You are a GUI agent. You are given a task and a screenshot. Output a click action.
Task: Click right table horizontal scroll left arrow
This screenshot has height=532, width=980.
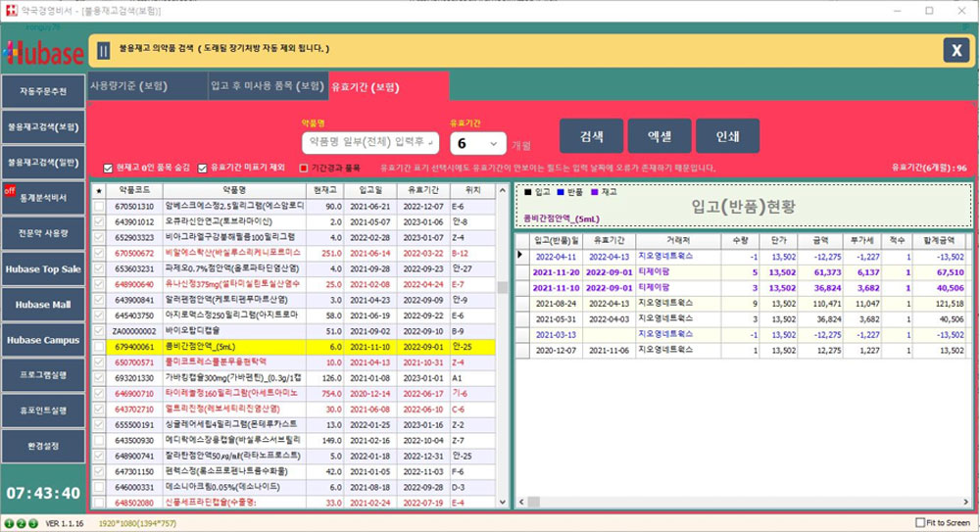click(521, 502)
